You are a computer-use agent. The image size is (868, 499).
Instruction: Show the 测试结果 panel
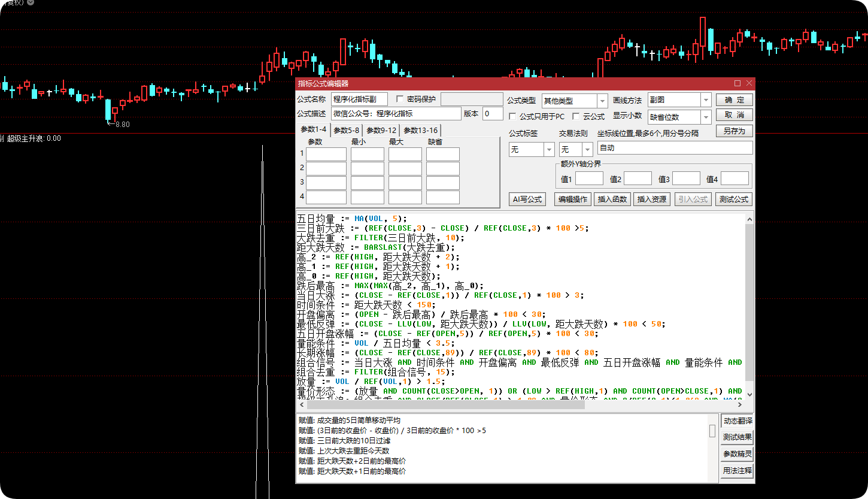coord(738,437)
